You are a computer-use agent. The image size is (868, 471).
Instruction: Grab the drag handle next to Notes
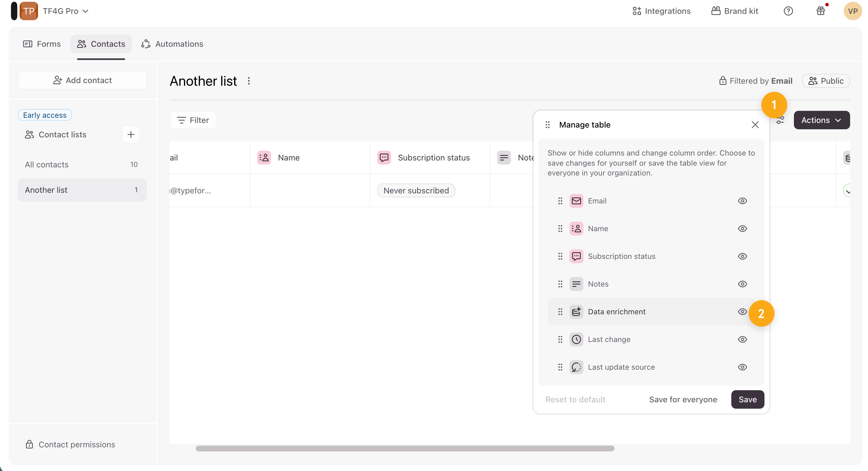click(x=560, y=284)
